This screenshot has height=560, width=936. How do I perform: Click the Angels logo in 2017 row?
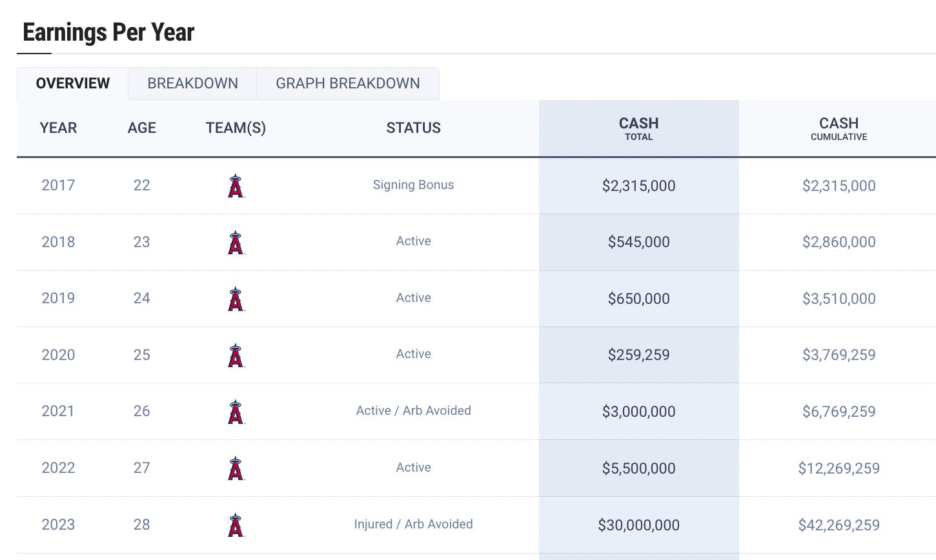tap(236, 186)
